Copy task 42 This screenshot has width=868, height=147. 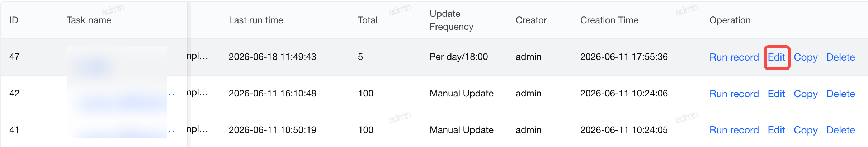(x=806, y=94)
